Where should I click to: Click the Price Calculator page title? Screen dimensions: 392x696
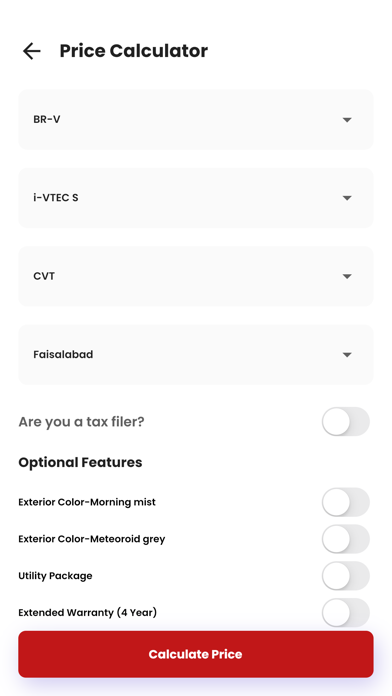click(134, 51)
